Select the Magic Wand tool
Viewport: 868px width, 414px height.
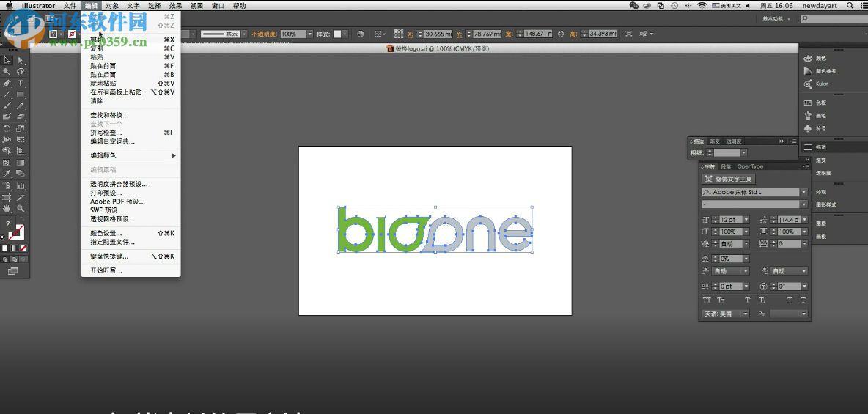pos(7,72)
